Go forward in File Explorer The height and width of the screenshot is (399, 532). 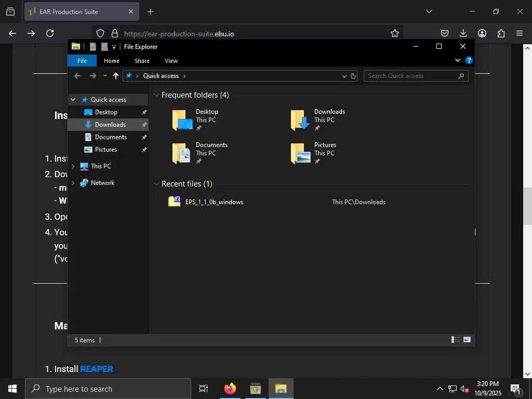pos(92,76)
